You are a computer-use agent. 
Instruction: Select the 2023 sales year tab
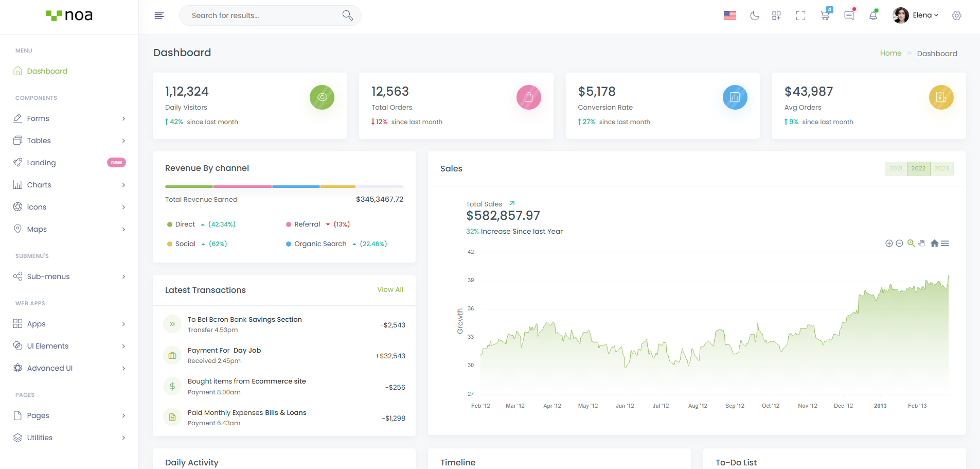941,168
